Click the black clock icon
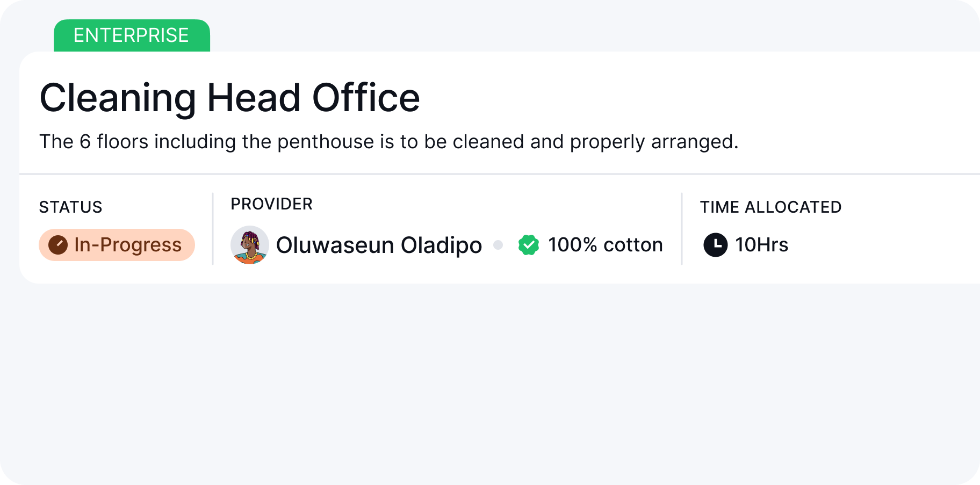 click(716, 245)
